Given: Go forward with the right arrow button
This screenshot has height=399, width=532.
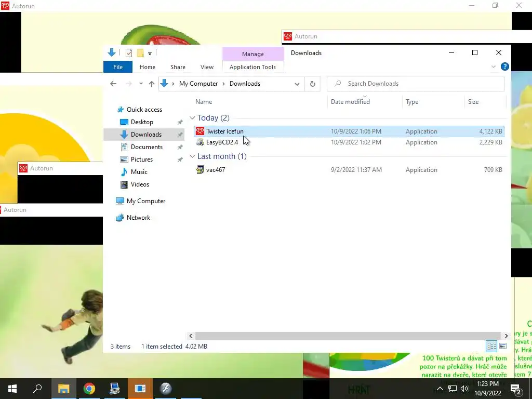Looking at the screenshot, I should [129, 84].
